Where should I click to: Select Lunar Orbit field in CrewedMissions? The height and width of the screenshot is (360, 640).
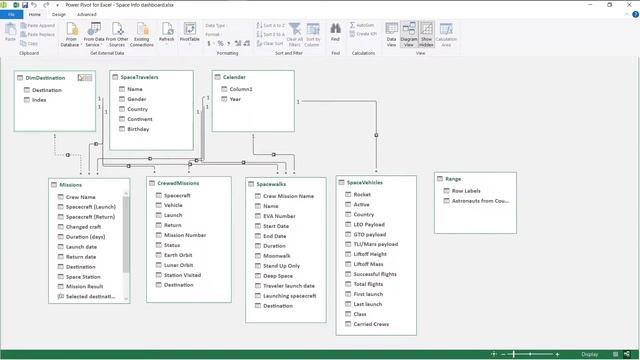tap(174, 265)
